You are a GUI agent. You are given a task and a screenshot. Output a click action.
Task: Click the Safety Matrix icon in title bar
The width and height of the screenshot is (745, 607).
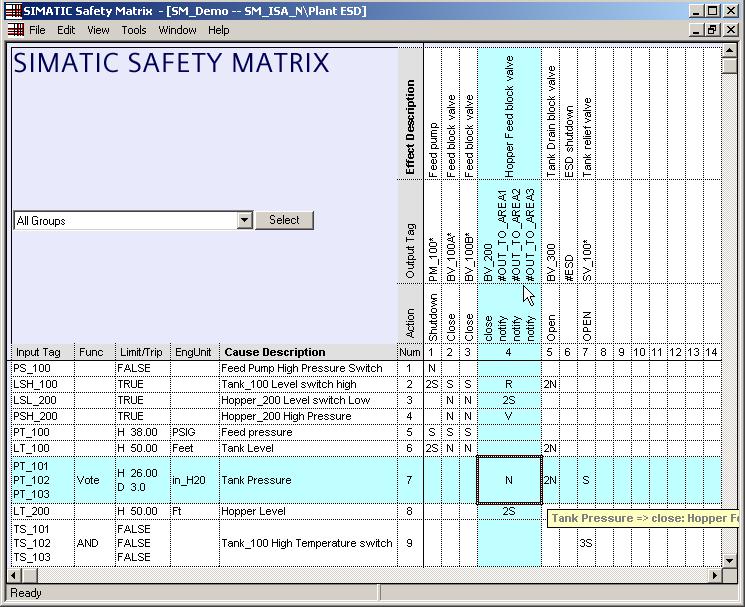point(13,10)
